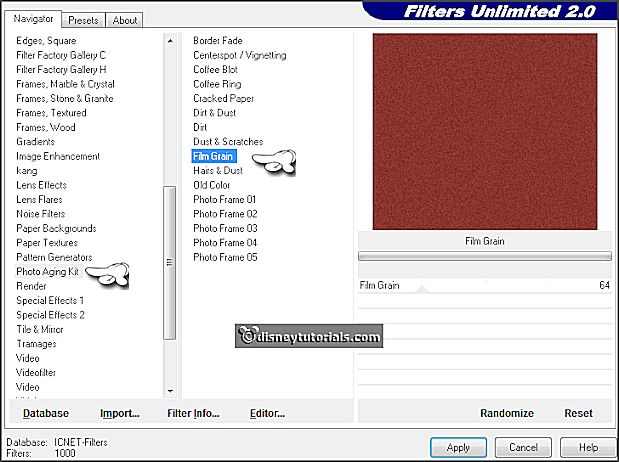This screenshot has width=619, height=462.
Task: Cancel the Filters Unlimited dialog
Action: (523, 447)
